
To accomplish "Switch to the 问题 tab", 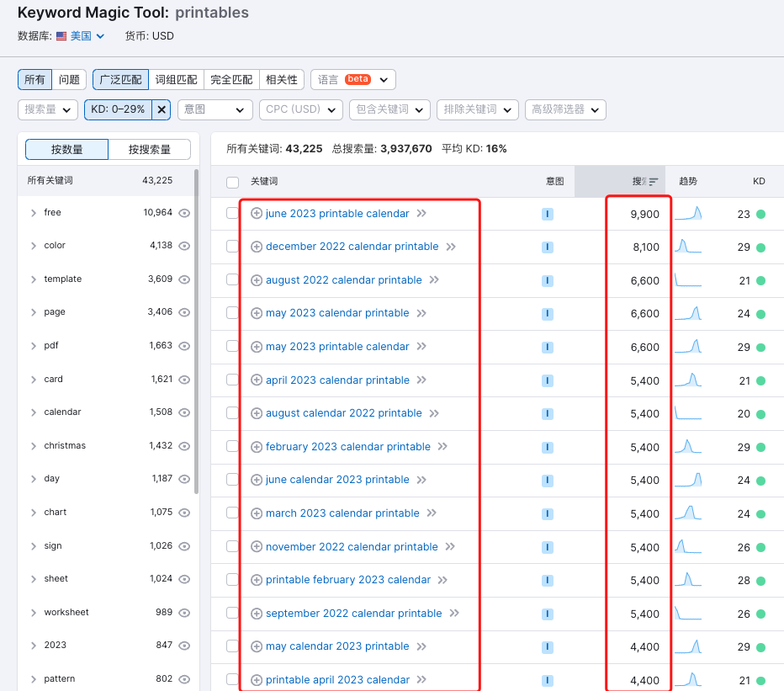I will click(69, 80).
